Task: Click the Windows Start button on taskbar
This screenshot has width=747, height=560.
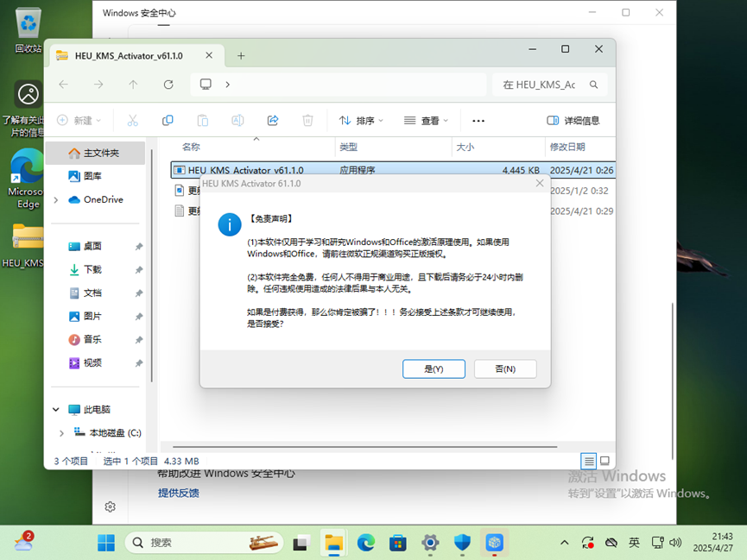Action: (x=106, y=543)
